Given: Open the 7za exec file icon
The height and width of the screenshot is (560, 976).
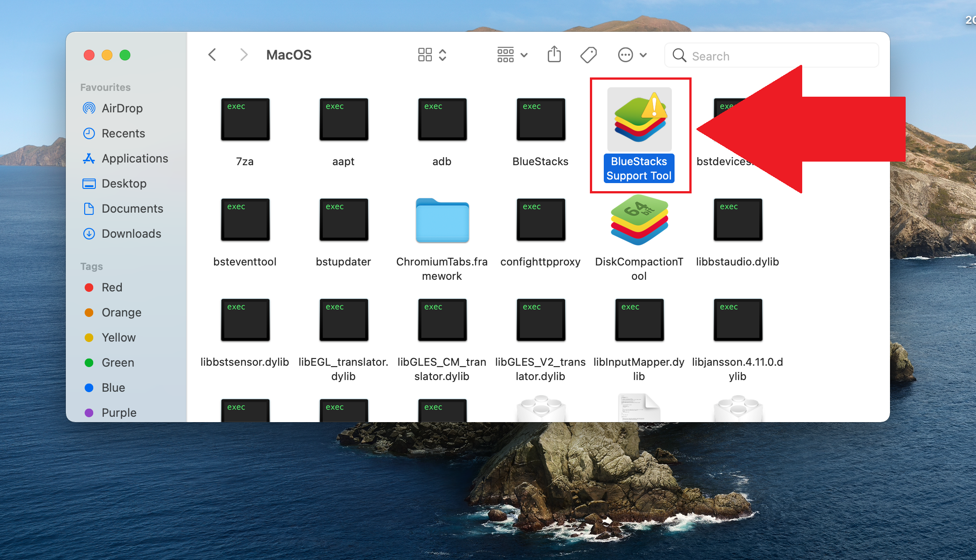Looking at the screenshot, I should coord(245,120).
